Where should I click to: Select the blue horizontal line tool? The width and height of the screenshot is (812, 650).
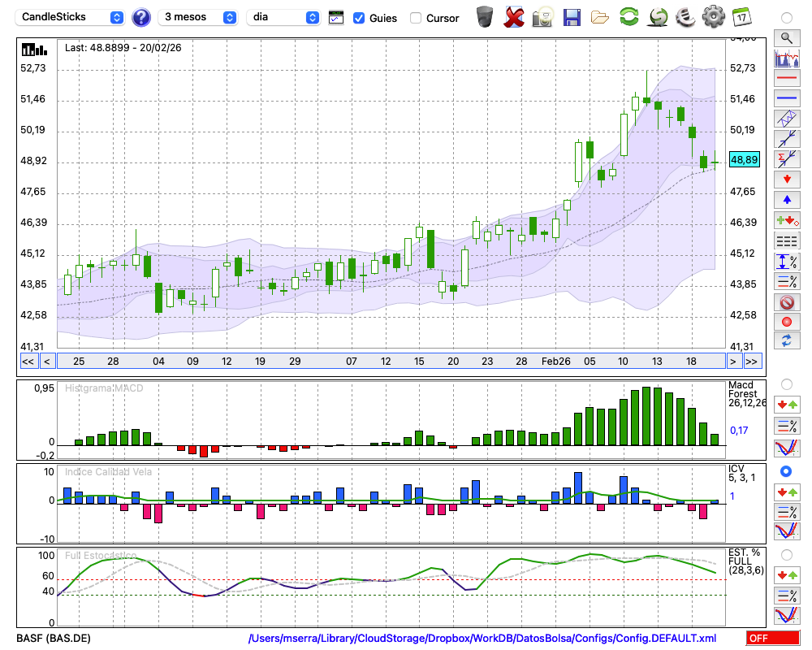786,98
